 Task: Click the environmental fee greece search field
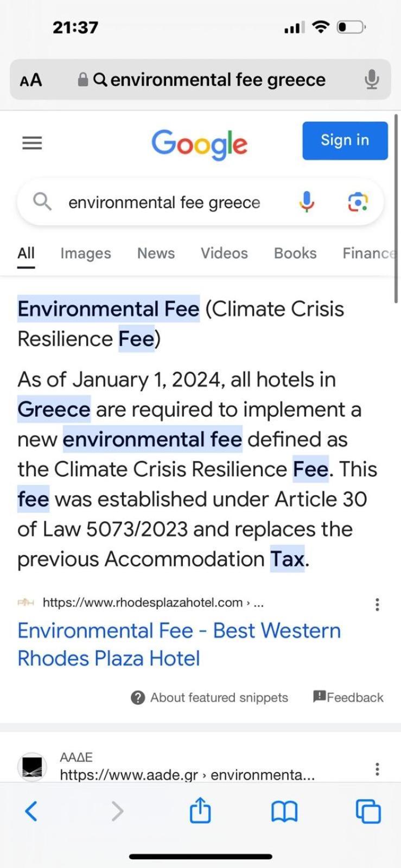(164, 202)
